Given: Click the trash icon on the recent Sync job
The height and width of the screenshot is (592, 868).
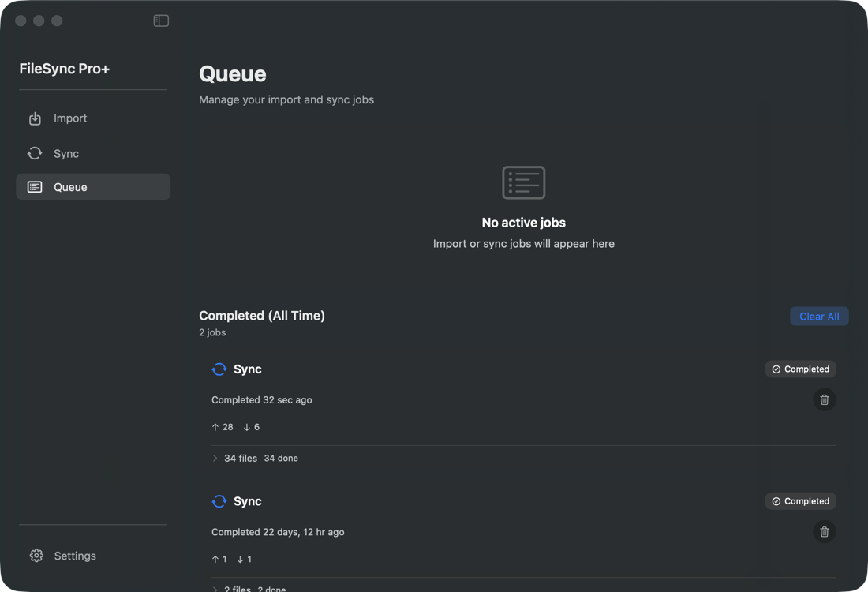Looking at the screenshot, I should point(825,399).
